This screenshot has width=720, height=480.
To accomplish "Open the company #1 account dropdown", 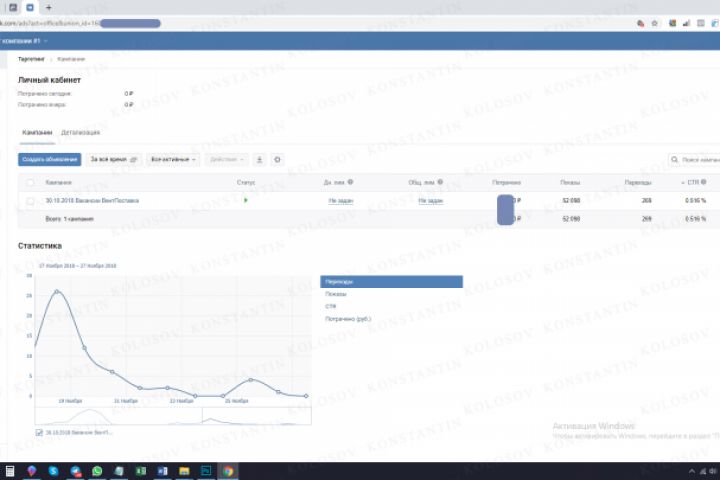I will click(24, 41).
